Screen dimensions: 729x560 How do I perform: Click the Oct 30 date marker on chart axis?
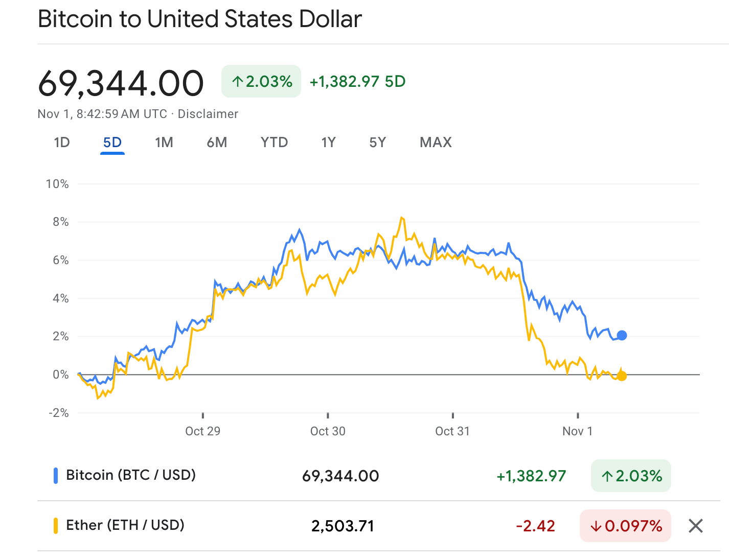[328, 431]
